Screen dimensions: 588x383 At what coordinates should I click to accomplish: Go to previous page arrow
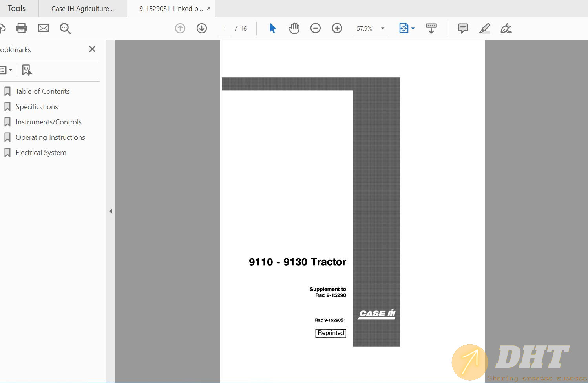180,28
